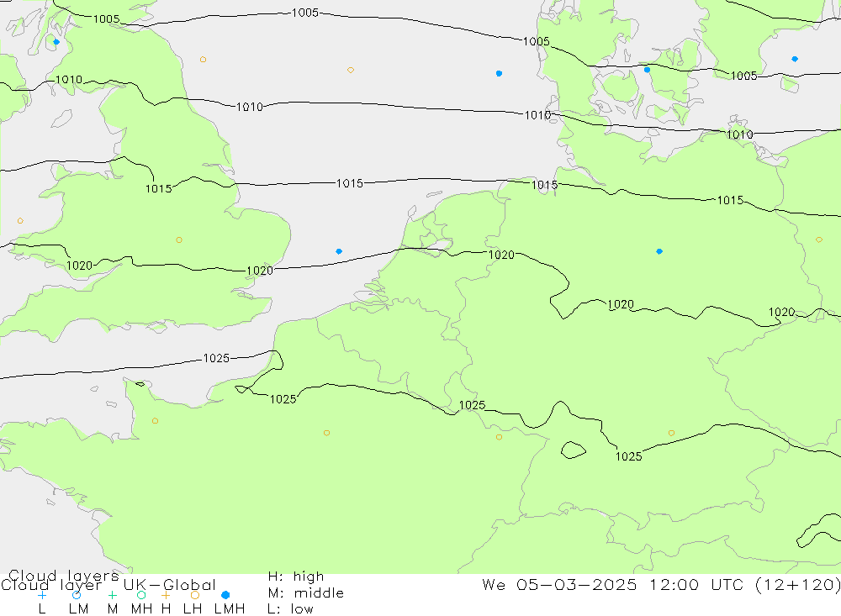
Task: Click the 1010 isobar label off northeast England
Action: [x=250, y=107]
